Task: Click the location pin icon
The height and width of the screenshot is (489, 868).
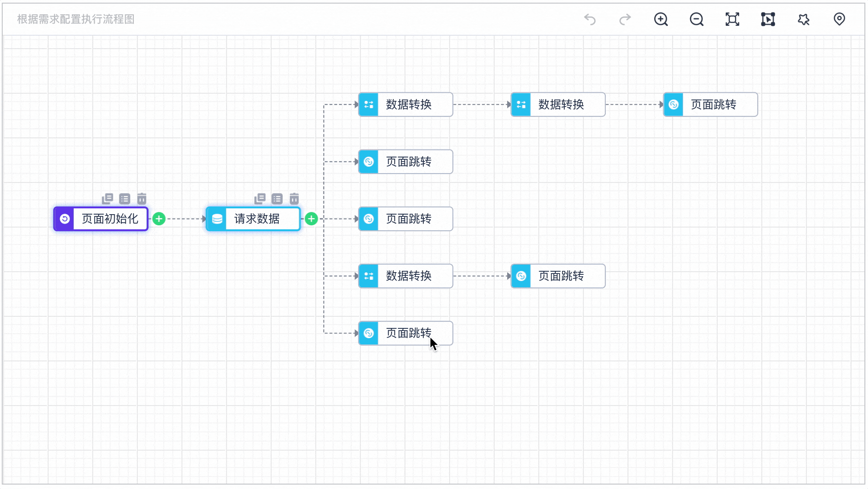Action: [839, 19]
